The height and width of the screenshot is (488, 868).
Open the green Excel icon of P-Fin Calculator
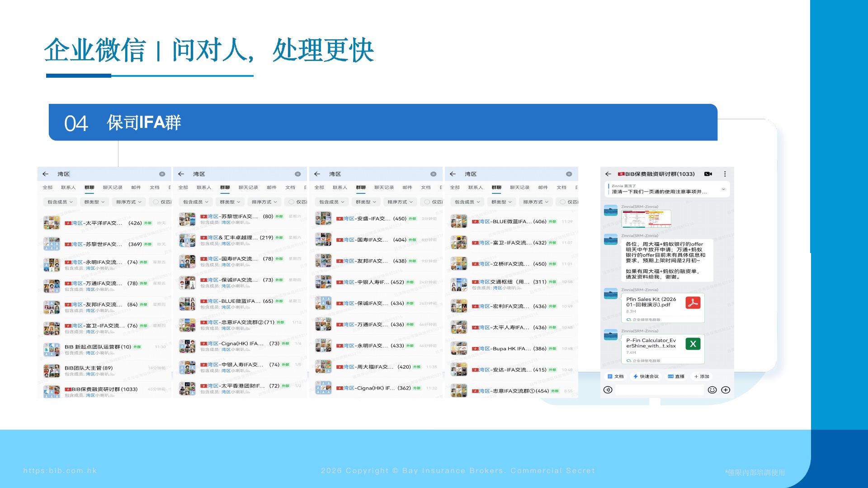point(693,344)
